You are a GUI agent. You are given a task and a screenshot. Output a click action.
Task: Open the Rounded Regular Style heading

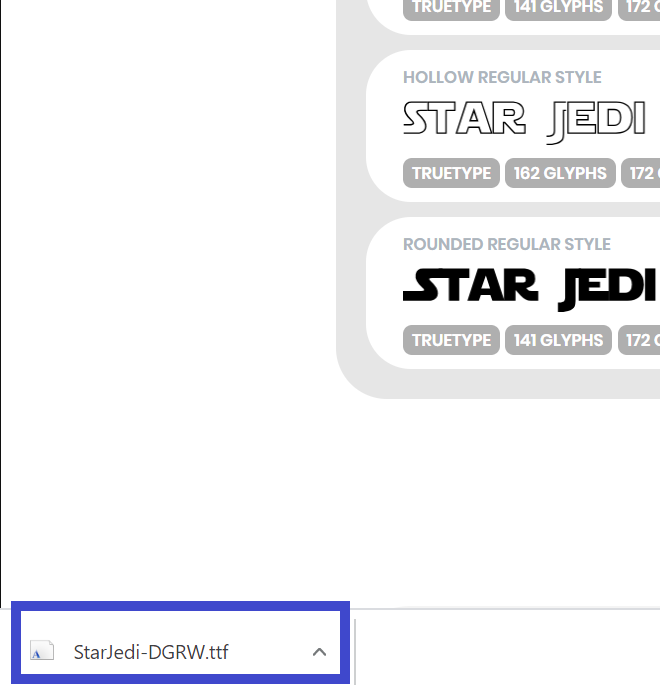[x=506, y=244]
